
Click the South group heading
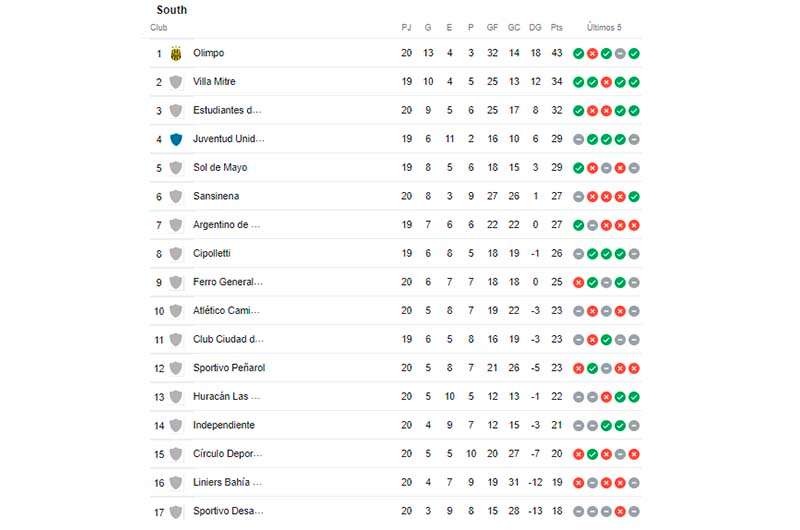172,10
